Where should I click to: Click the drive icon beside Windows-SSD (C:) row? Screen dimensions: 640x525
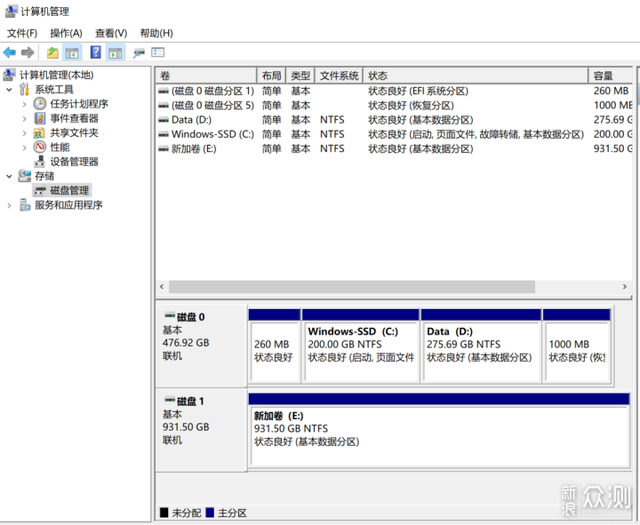[x=164, y=134]
